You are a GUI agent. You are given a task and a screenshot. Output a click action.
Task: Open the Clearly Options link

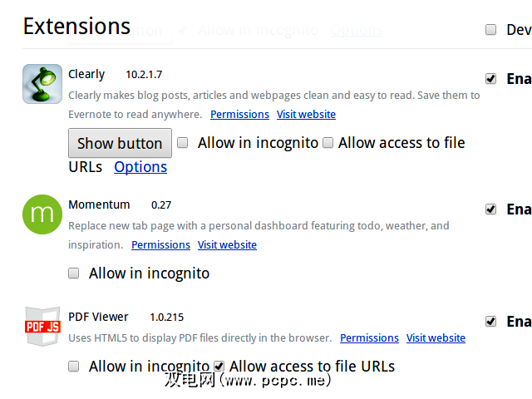pyautogui.click(x=140, y=167)
